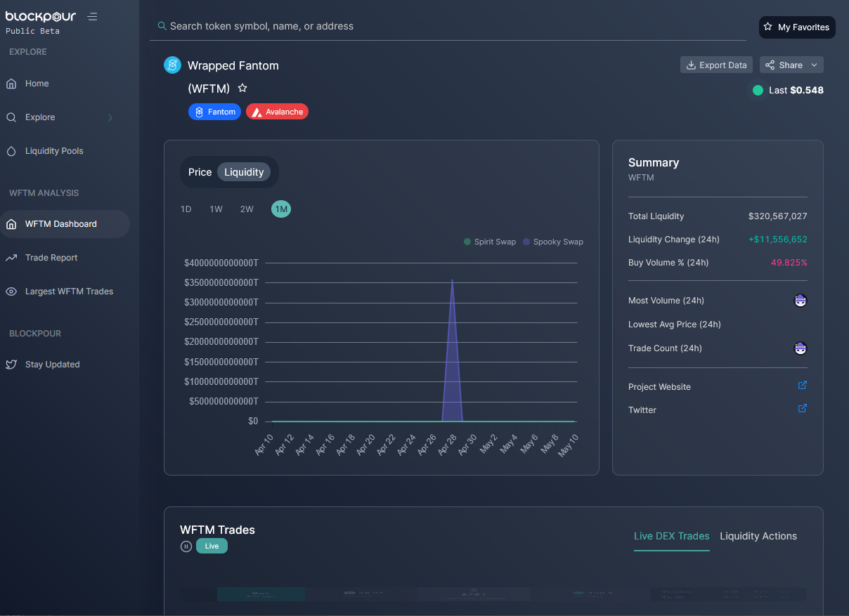The width and height of the screenshot is (849, 616).
Task: Click the Buy Volume value 49.825%
Action: (x=789, y=263)
